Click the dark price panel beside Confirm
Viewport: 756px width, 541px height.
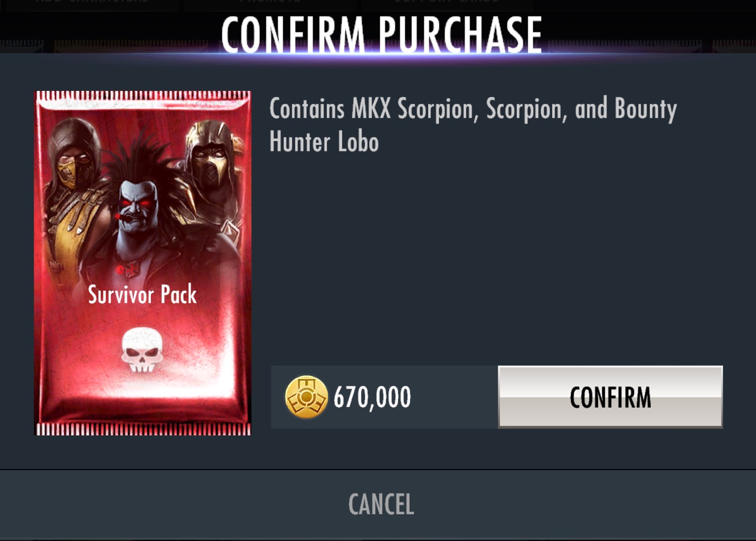385,397
